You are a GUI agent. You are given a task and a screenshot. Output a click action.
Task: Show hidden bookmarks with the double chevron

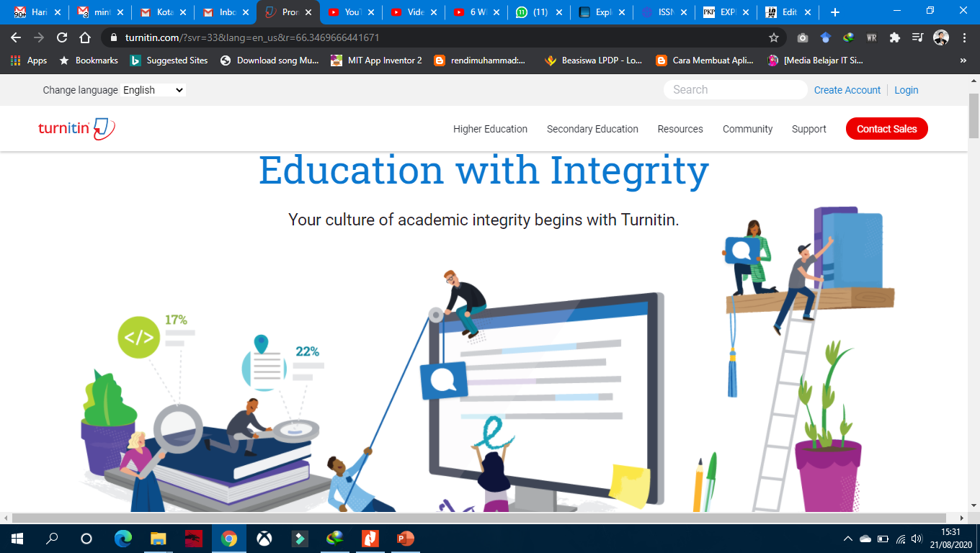click(963, 60)
